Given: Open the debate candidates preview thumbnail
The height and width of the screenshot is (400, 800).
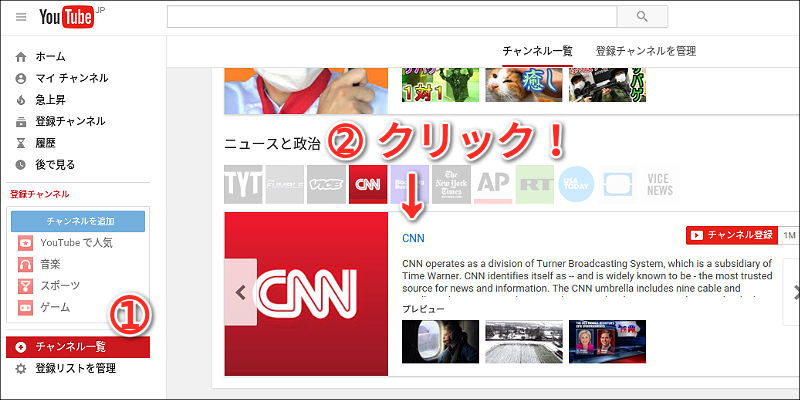Looking at the screenshot, I should coord(607,341).
